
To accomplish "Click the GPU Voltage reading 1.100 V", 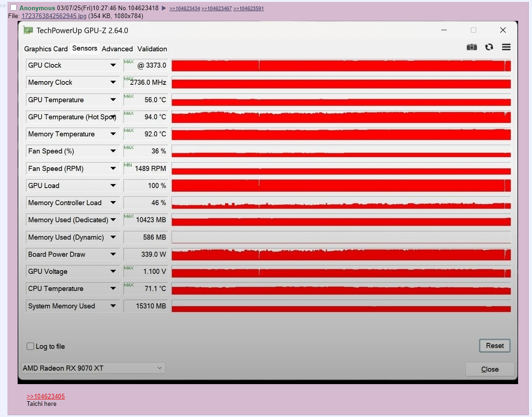I will [154, 272].
